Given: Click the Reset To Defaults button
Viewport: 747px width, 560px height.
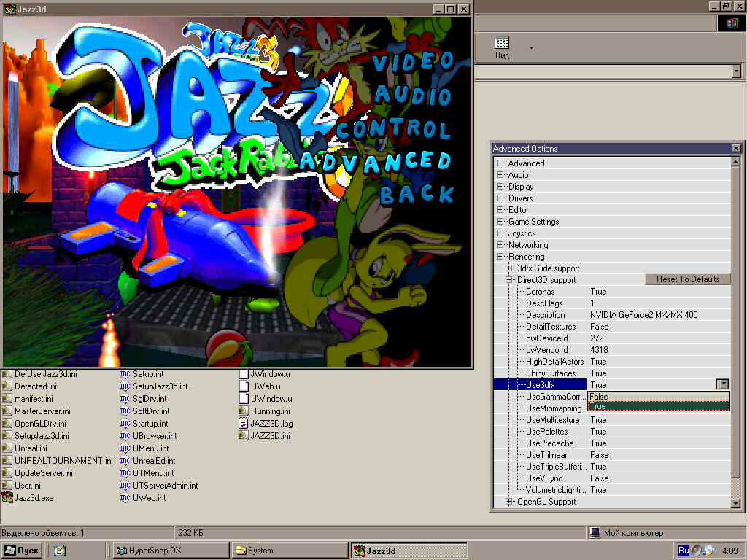Looking at the screenshot, I should (688, 279).
